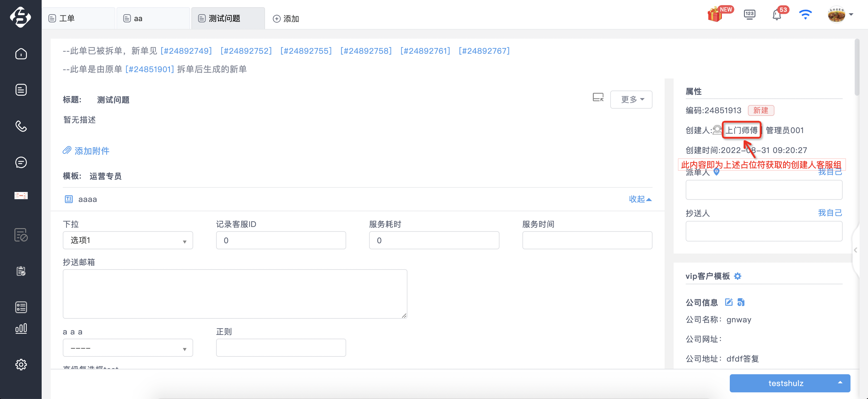Click the location pin beside 派单人
This screenshot has height=399, width=868.
tap(717, 172)
